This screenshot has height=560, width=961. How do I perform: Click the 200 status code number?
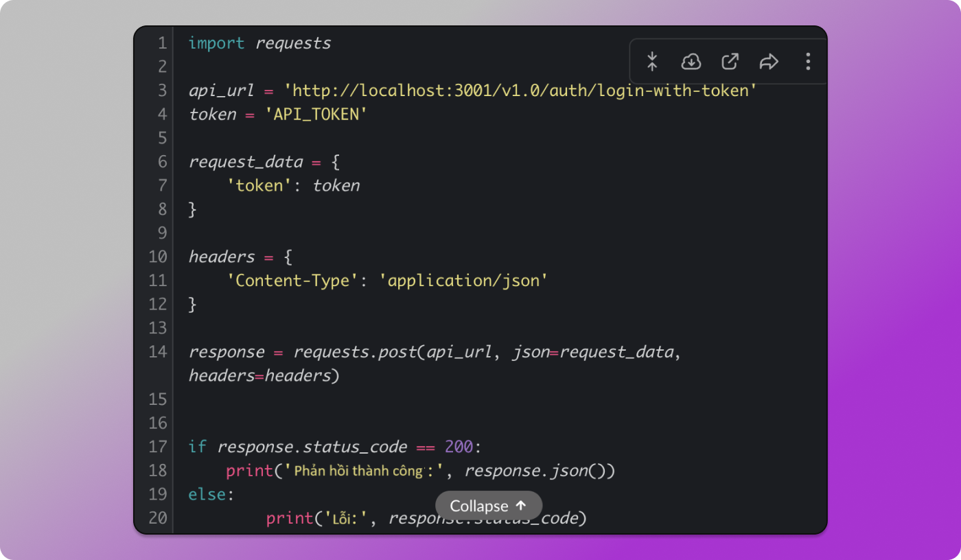(x=459, y=447)
